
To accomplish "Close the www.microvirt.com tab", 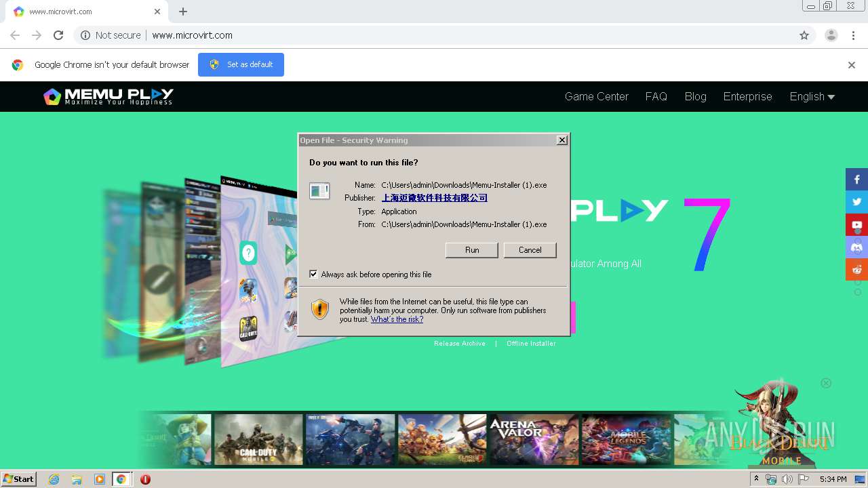I will click(x=157, y=12).
